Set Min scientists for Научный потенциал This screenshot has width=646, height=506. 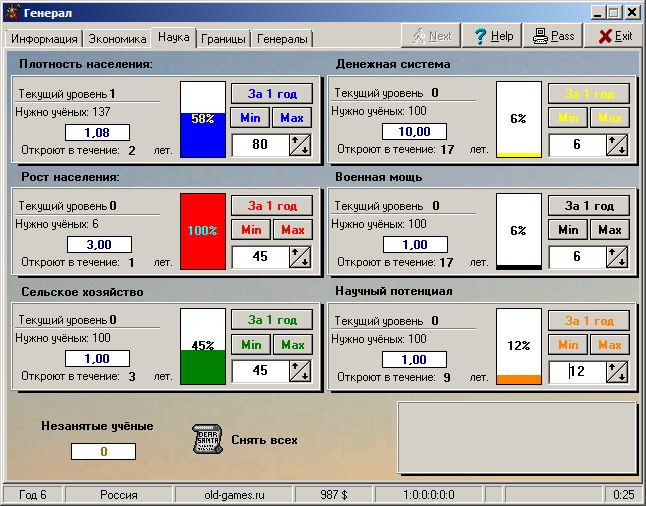[x=568, y=344]
